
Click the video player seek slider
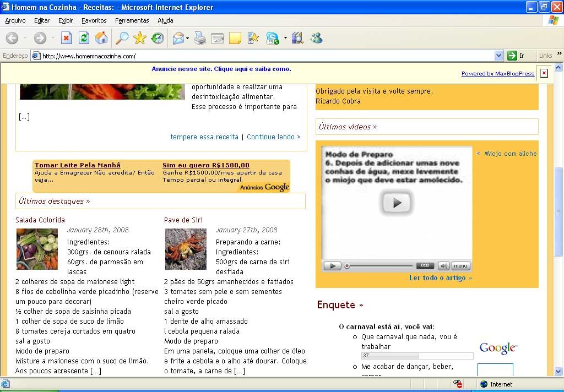[380, 266]
